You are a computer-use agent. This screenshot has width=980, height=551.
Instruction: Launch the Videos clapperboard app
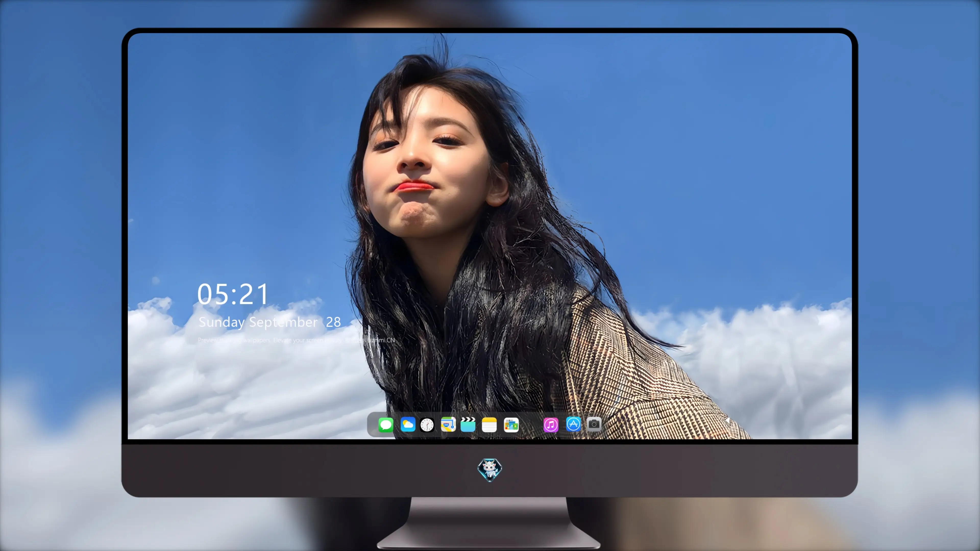click(468, 424)
